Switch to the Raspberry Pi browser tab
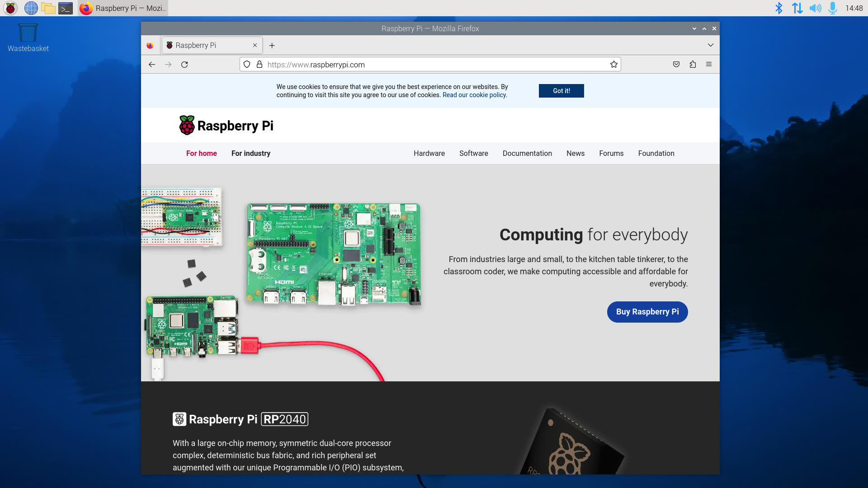The image size is (868, 488). (206, 45)
